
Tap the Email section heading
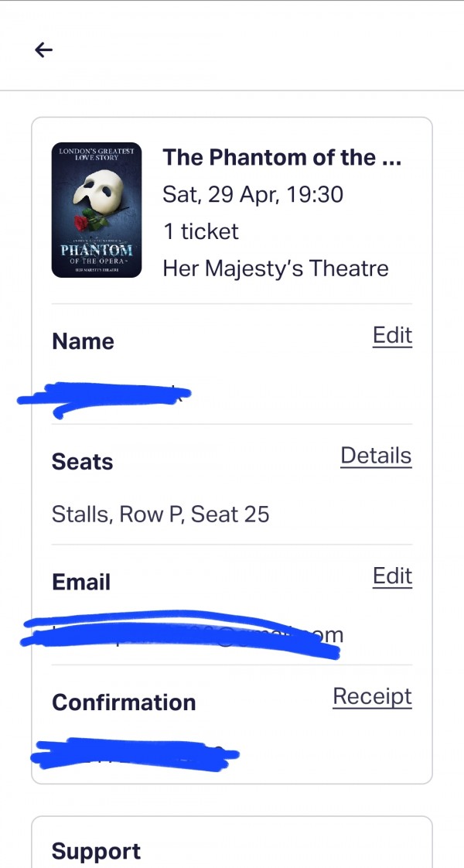81,583
